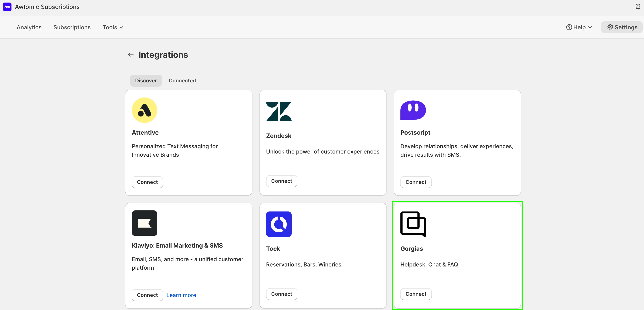Screen dimensions: 644x310
Task: Click the Zendesk logo icon
Action: (279, 111)
